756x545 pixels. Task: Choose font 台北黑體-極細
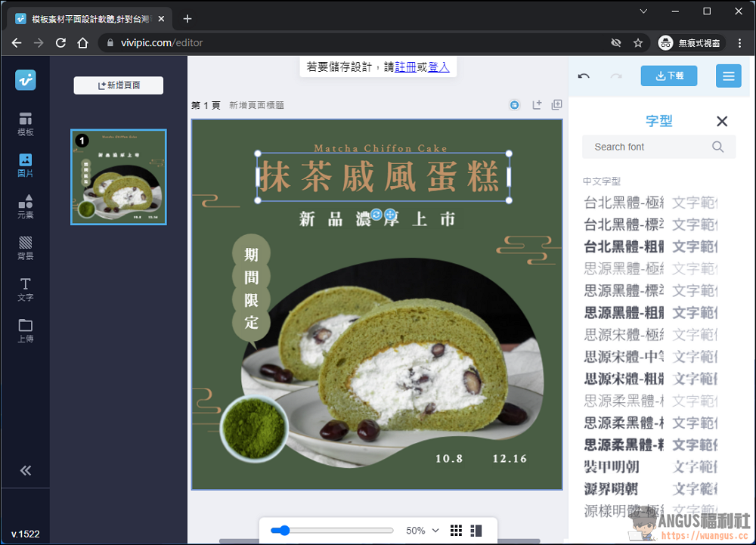[x=651, y=203]
